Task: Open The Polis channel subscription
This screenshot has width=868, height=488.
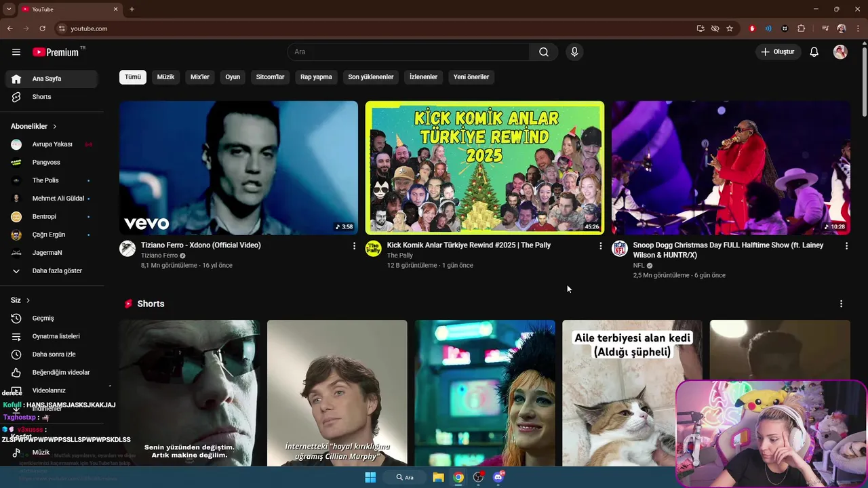Action: pos(52,180)
